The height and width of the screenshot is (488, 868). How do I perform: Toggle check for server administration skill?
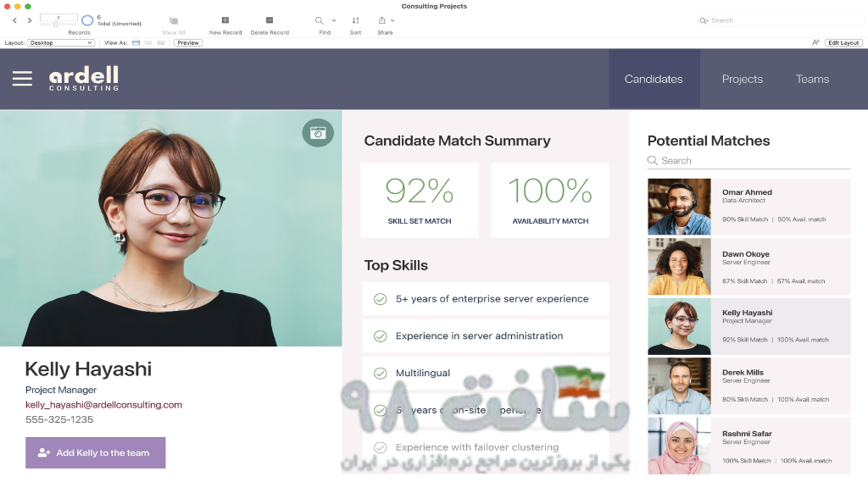tap(380, 335)
